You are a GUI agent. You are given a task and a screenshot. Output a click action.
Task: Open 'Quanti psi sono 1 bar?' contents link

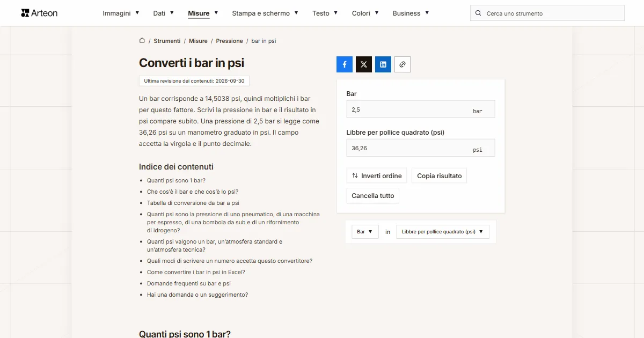(176, 180)
